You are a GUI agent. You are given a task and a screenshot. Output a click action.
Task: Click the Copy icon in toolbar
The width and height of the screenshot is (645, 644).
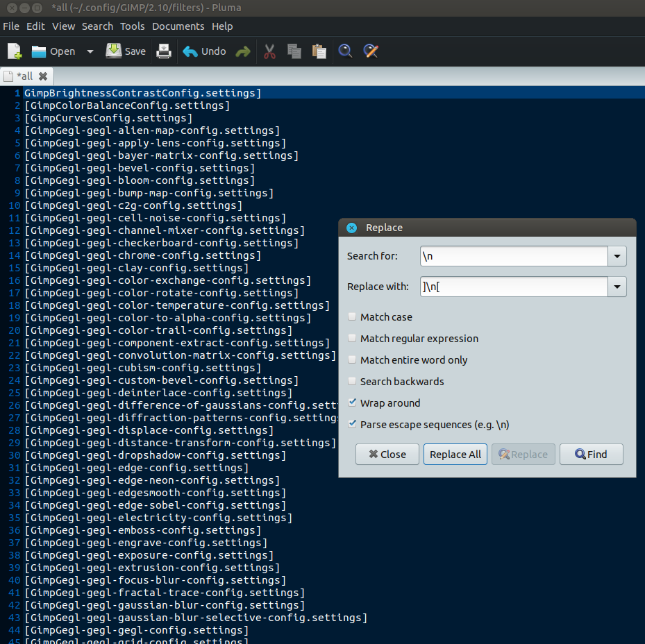click(x=294, y=51)
